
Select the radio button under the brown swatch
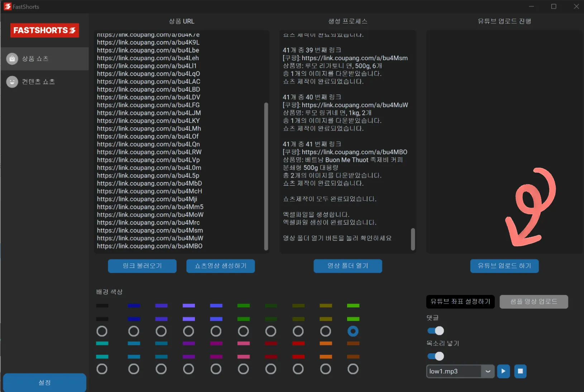(x=353, y=369)
